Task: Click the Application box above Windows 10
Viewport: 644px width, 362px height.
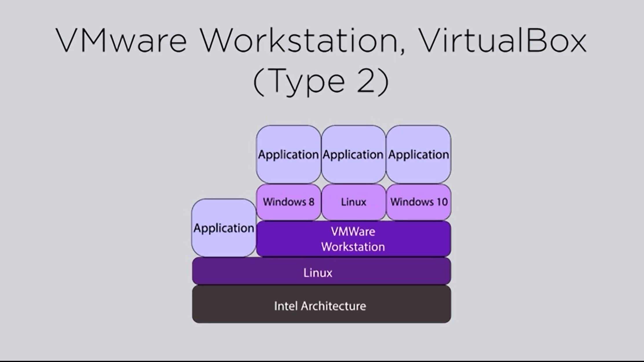Action: point(418,154)
